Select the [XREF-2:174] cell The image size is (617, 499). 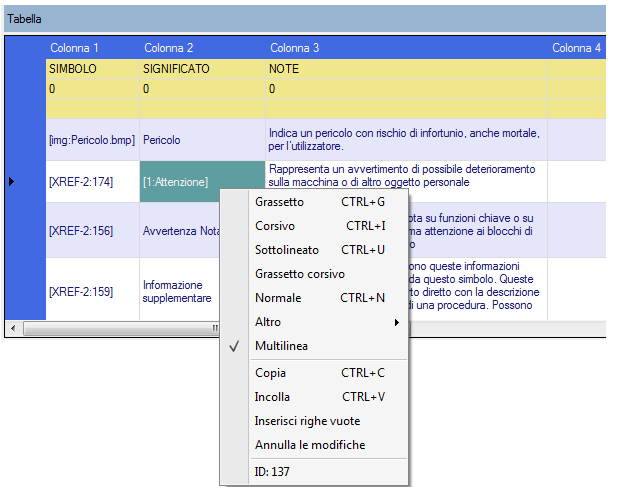pos(93,182)
